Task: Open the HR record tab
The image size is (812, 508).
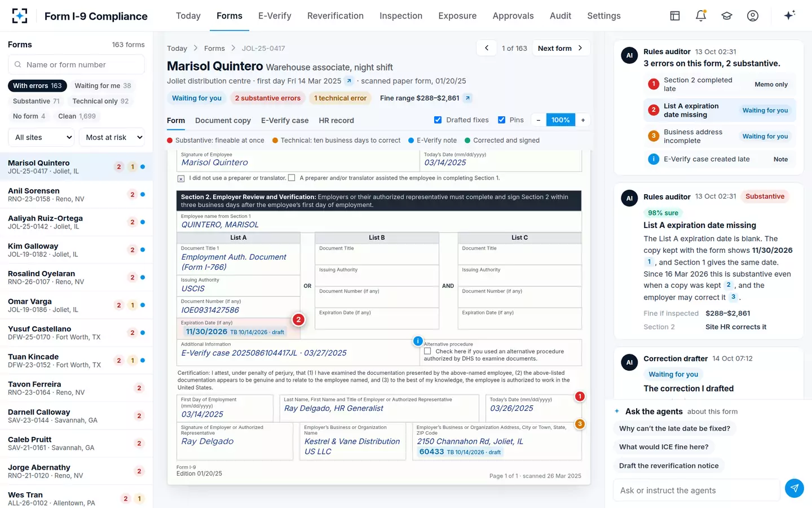Action: 336,120
